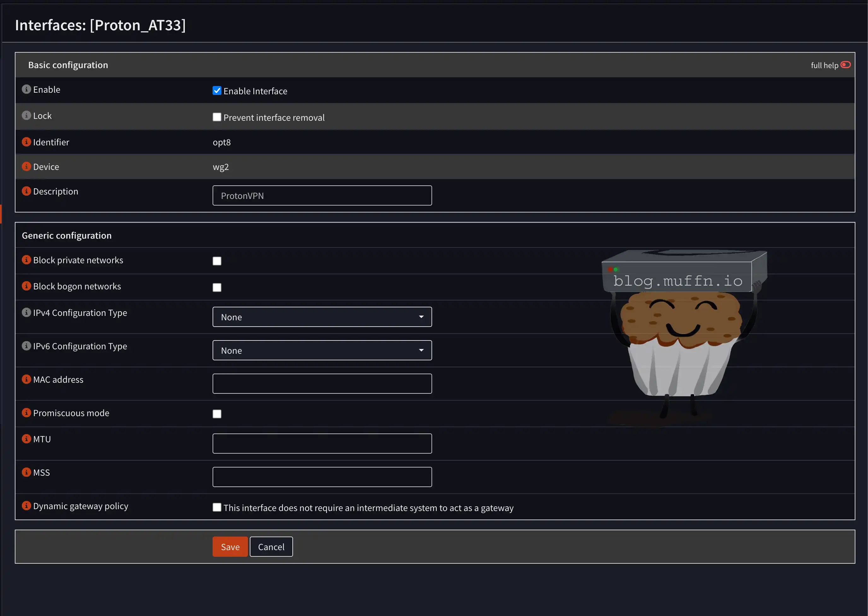Screen dimensions: 868x616
Task: Click the ProtonVPN description input field
Action: click(322, 196)
